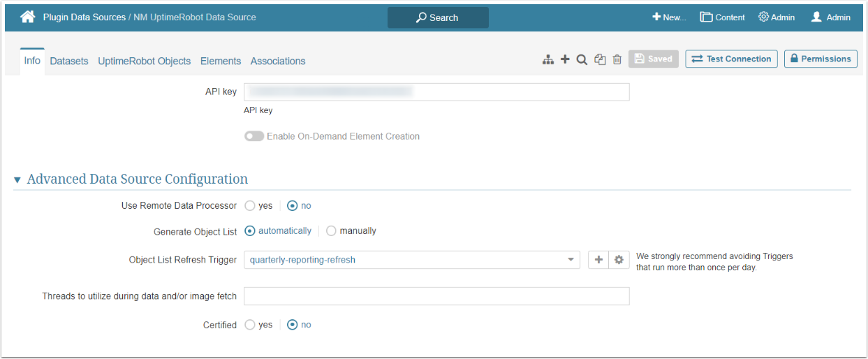868x359 pixels.
Task: Click the Saved button
Action: point(654,59)
